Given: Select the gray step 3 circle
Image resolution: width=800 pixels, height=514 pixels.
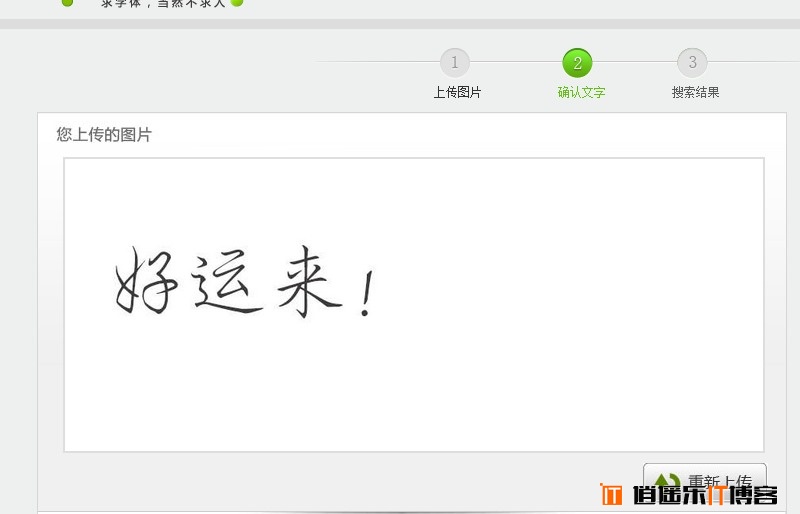Looking at the screenshot, I should coord(692,63).
